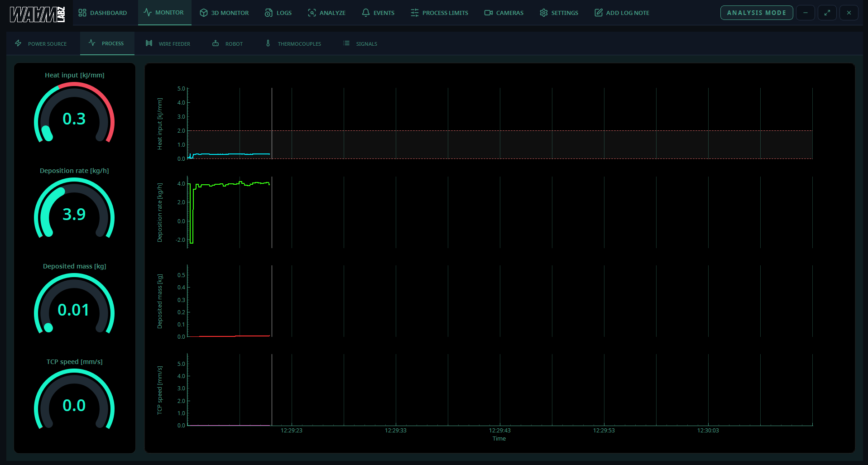868x465 pixels.
Task: Click the WAAM Labz logo
Action: point(38,14)
